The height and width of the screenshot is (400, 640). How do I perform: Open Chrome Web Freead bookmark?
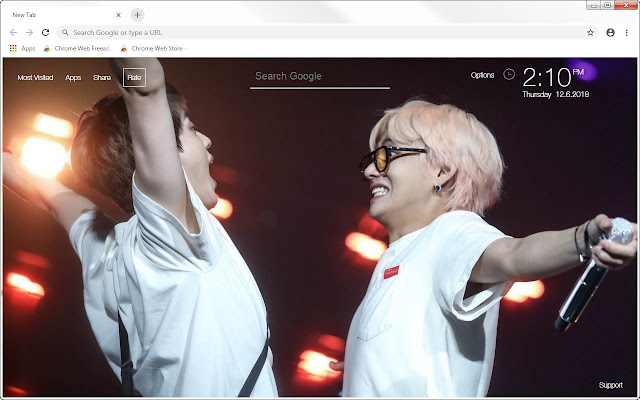click(x=77, y=48)
